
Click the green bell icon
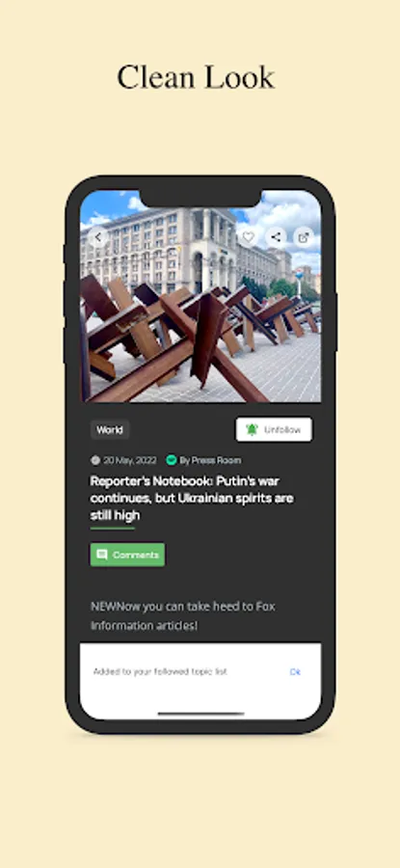click(x=252, y=429)
